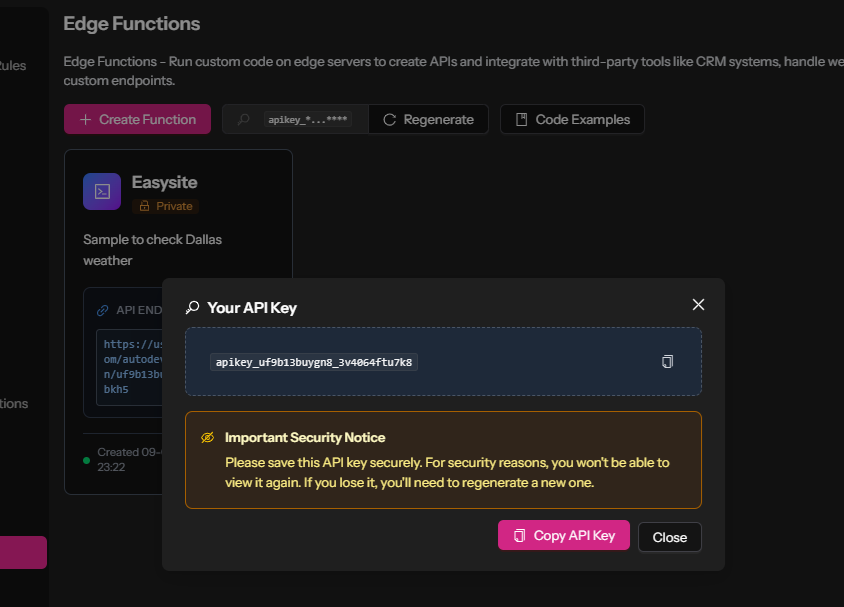Image resolution: width=844 pixels, height=607 pixels.
Task: Open the Rules item in the left sidebar
Action: pyautogui.click(x=14, y=66)
